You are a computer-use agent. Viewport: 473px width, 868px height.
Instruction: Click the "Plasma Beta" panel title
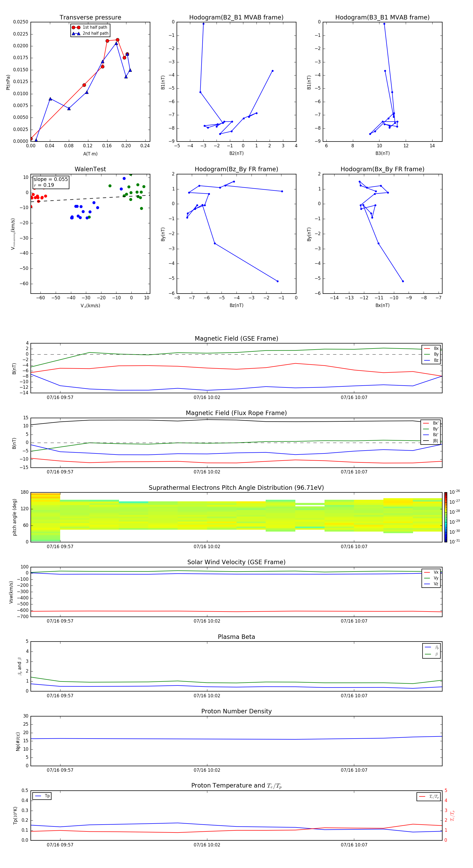point(236,637)
